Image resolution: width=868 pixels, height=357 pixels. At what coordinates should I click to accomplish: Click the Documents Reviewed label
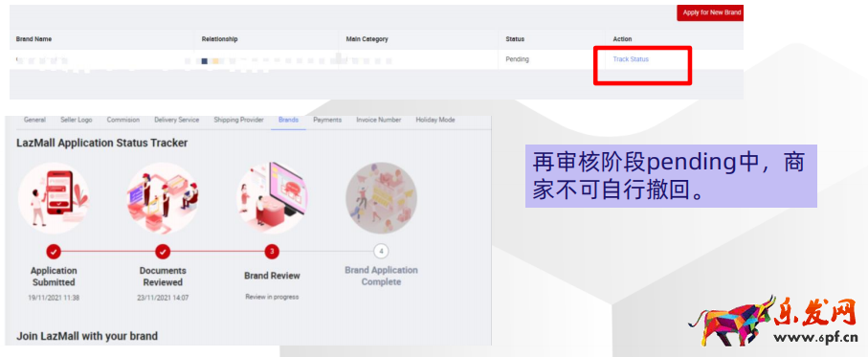(x=163, y=277)
